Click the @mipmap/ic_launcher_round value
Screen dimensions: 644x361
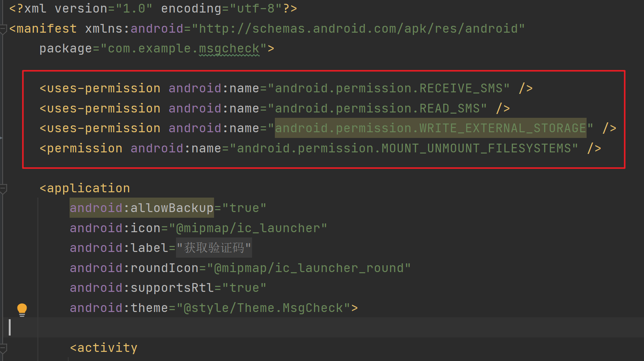pyautogui.click(x=309, y=268)
